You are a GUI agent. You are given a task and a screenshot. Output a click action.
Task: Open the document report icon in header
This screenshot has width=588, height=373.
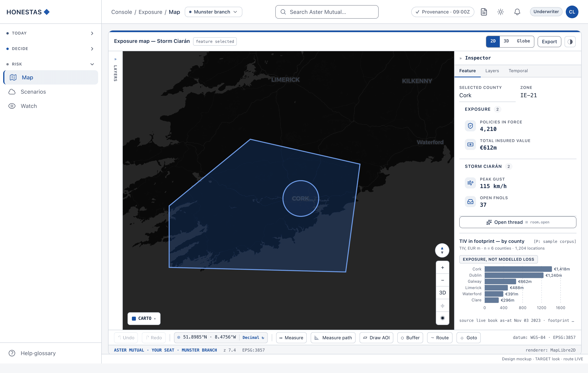point(484,12)
